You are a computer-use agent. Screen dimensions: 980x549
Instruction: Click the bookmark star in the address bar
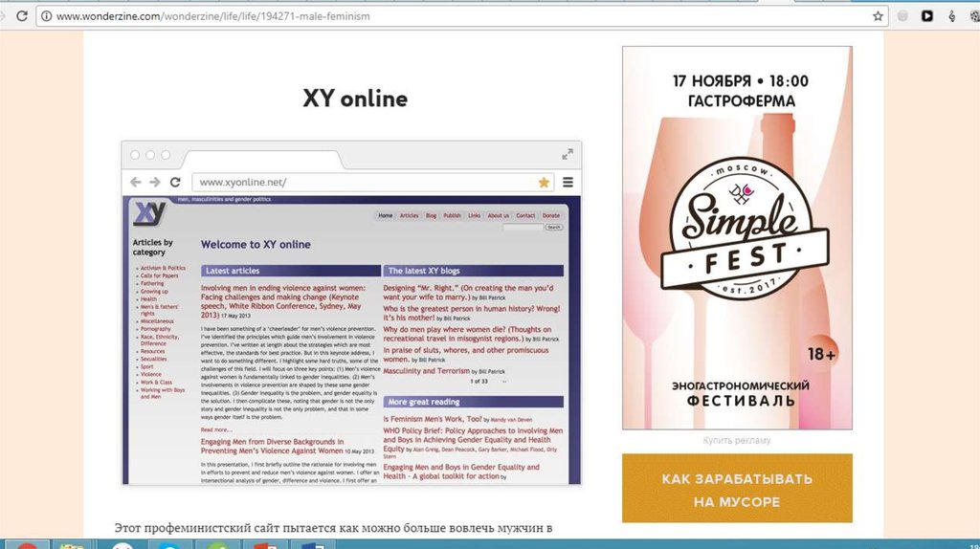click(x=878, y=16)
